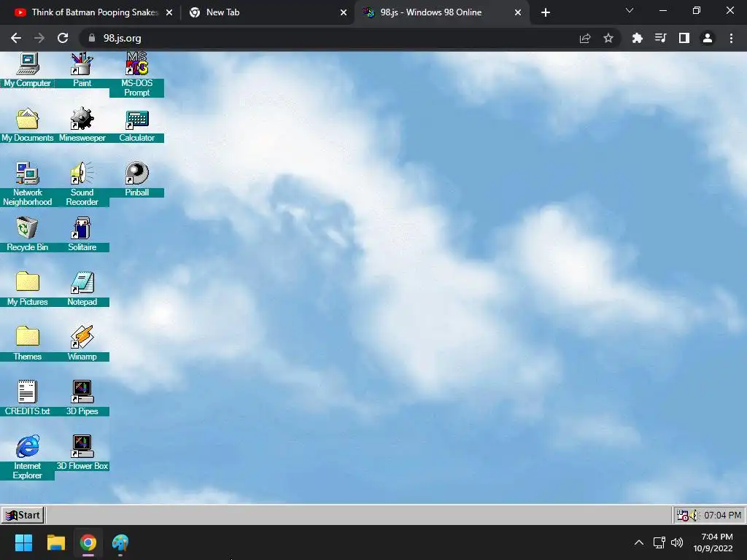The width and height of the screenshot is (747, 560).
Task: Show hidden system tray icons
Action: click(x=639, y=542)
